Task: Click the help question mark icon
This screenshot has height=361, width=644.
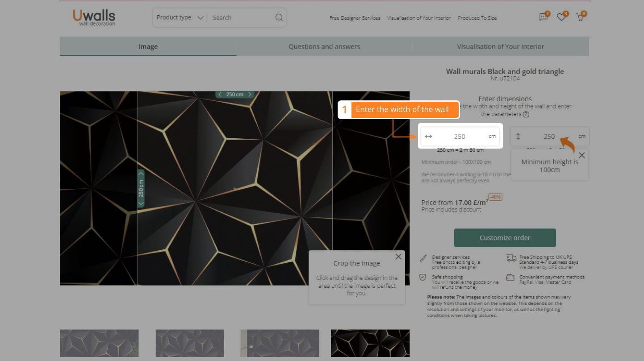Action: (x=526, y=114)
